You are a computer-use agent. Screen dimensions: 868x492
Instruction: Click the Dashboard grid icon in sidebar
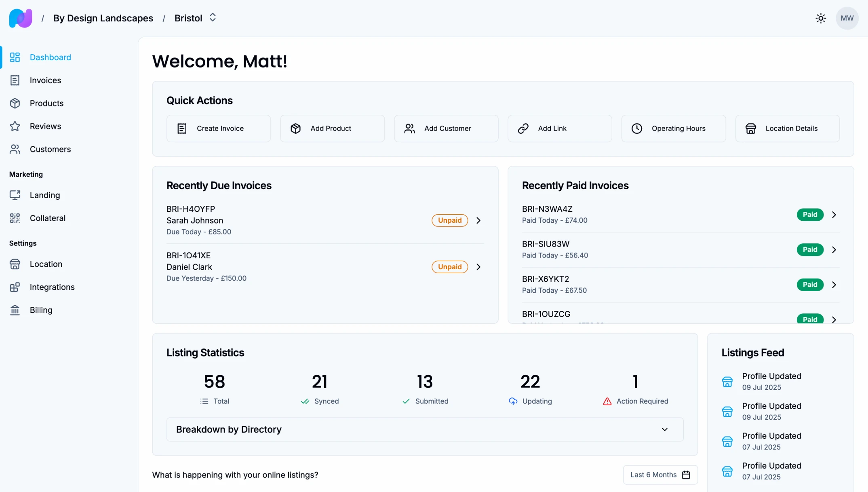(15, 57)
